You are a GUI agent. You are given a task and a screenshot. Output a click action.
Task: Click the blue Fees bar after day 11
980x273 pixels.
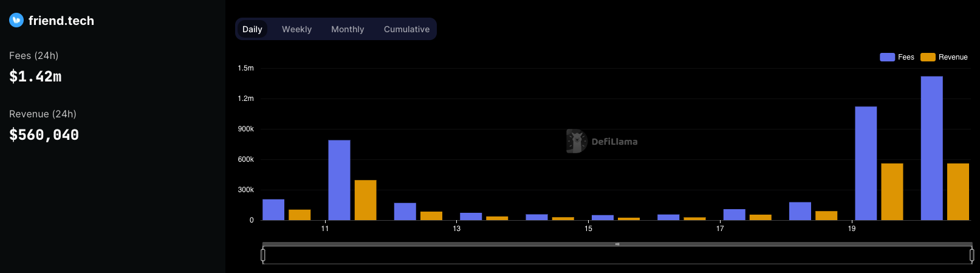pos(339,180)
